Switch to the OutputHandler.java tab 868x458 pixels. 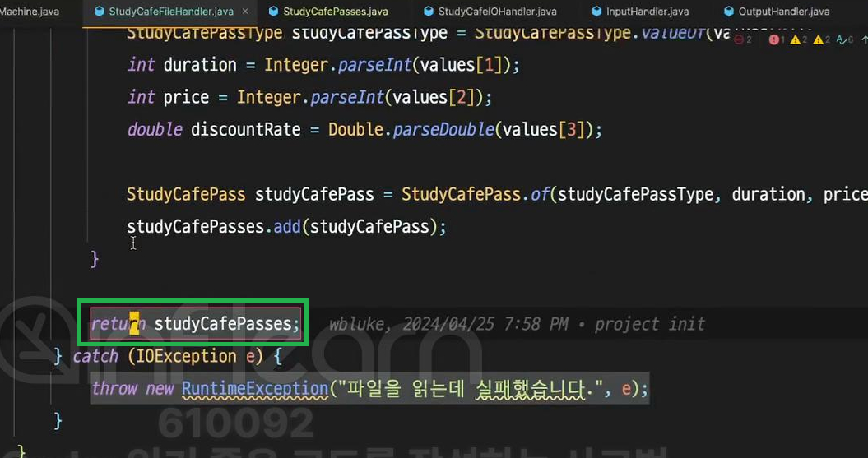pos(777,11)
